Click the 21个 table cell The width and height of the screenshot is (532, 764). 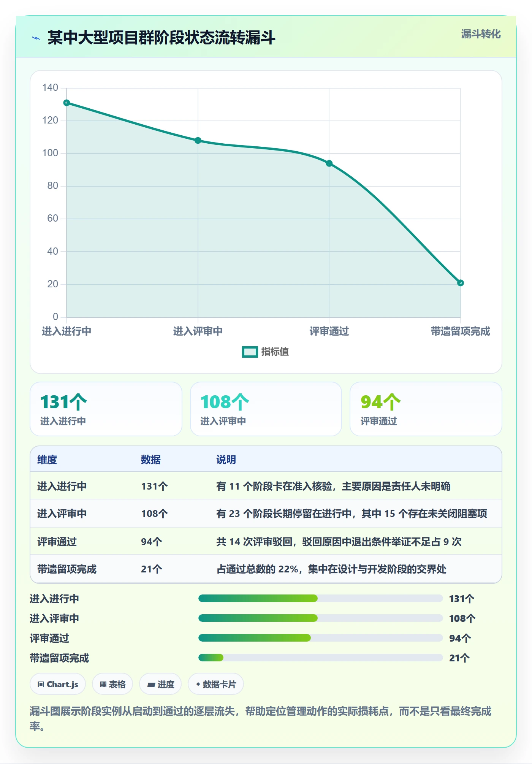pos(152,569)
